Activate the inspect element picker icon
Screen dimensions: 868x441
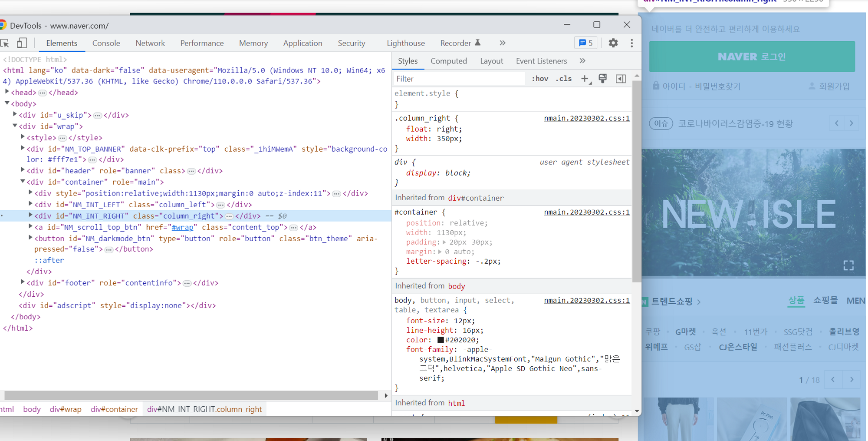coord(5,43)
